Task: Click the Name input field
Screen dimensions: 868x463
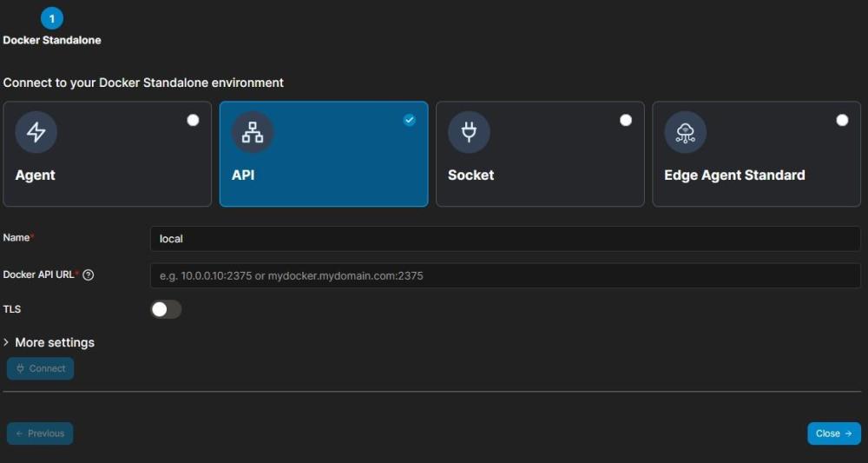Action: [x=505, y=239]
